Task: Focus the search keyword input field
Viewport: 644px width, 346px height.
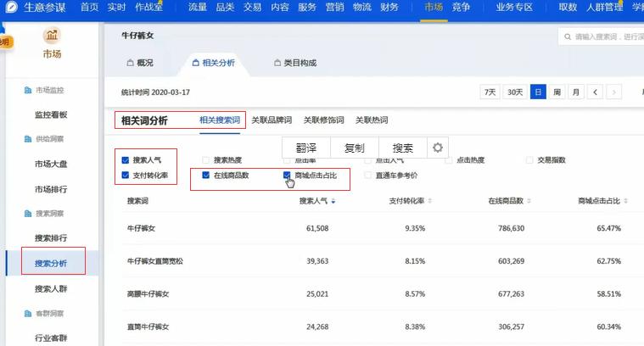Action: (x=602, y=37)
